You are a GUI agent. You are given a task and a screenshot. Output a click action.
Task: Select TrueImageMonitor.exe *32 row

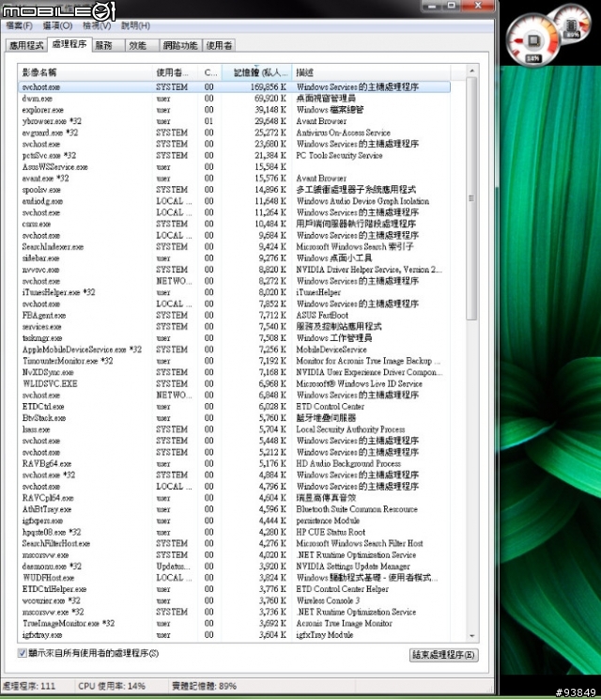234,623
